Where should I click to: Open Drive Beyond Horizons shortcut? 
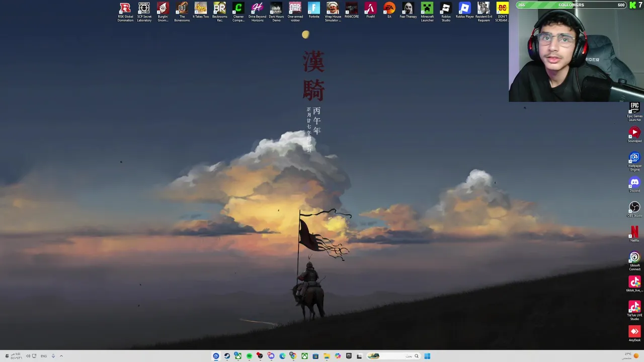[257, 12]
